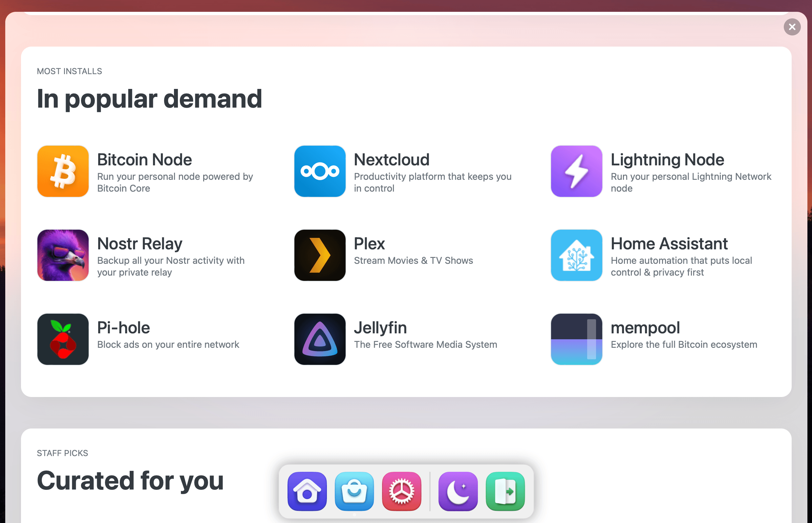The width and height of the screenshot is (812, 523).
Task: Select the mempool title
Action: [645, 328]
